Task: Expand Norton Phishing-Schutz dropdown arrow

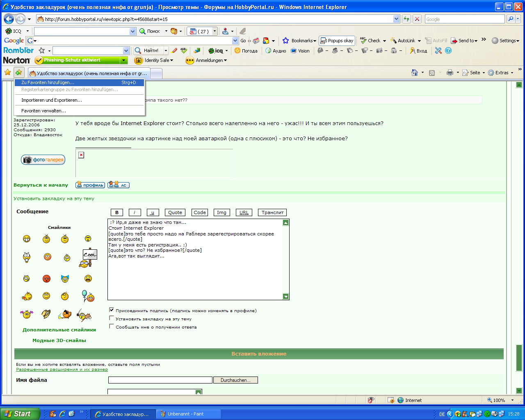Action: (123, 60)
